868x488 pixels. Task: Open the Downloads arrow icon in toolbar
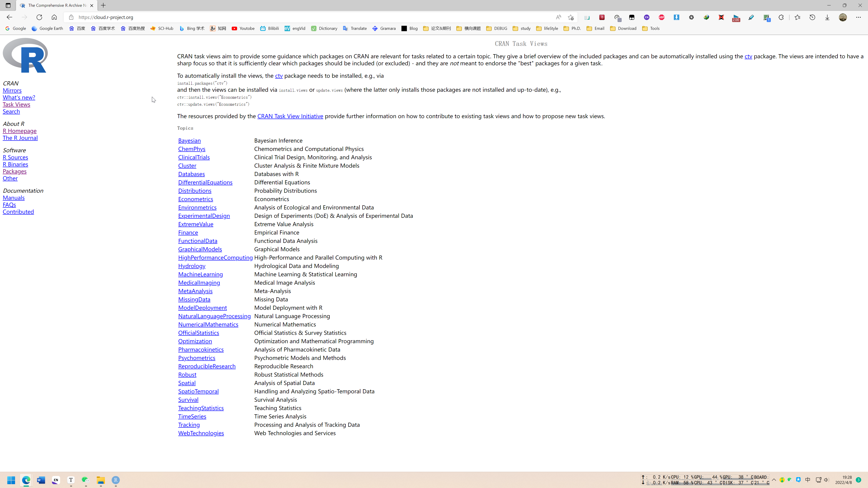point(827,17)
